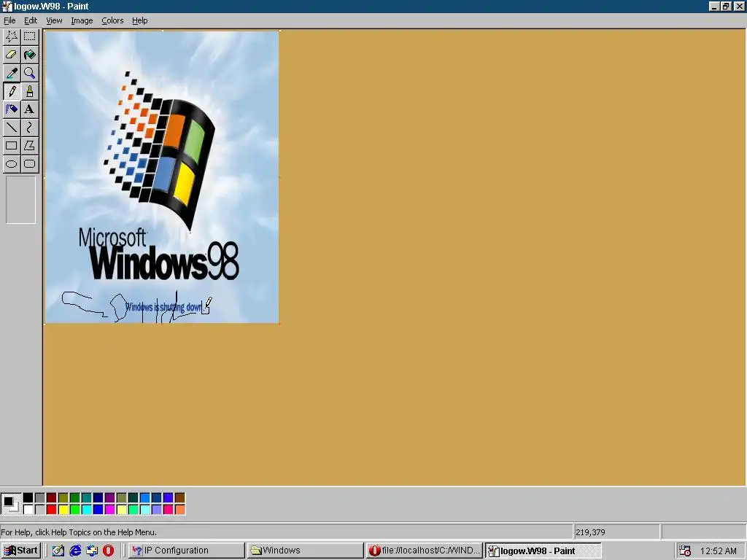
Task: Choose the olive color swatch
Action: [x=63, y=497]
